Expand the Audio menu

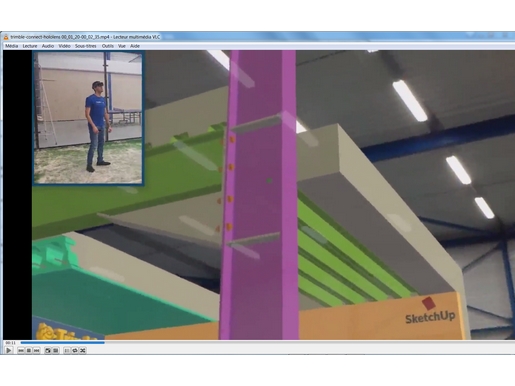(48, 46)
